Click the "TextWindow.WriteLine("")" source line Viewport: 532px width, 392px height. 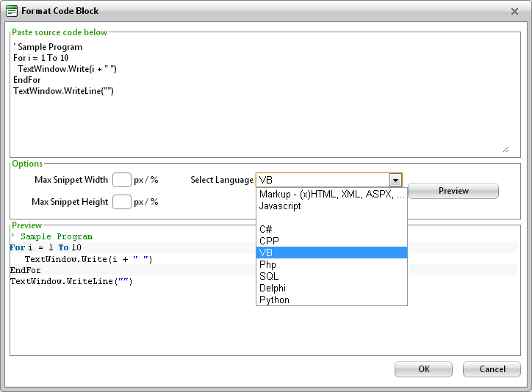pyautogui.click(x=63, y=91)
